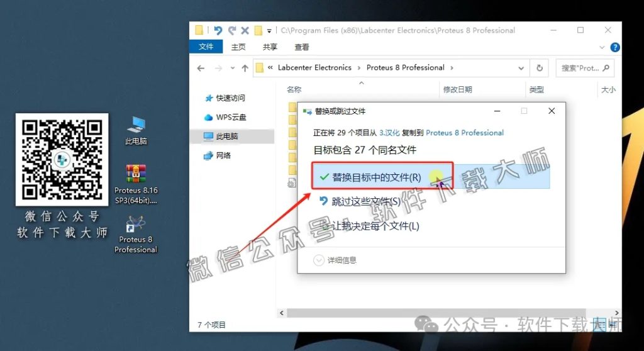This screenshot has height=351, width=644.
Task: Switch to the 主页 ribbon tab
Action: coord(238,47)
